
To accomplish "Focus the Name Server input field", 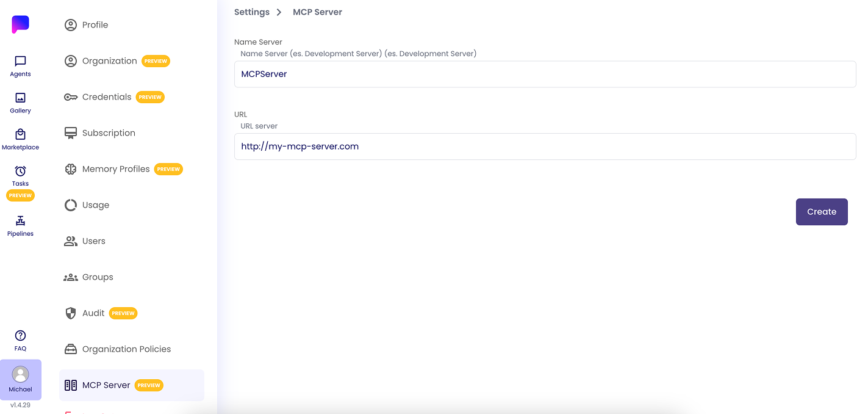I will click(545, 74).
